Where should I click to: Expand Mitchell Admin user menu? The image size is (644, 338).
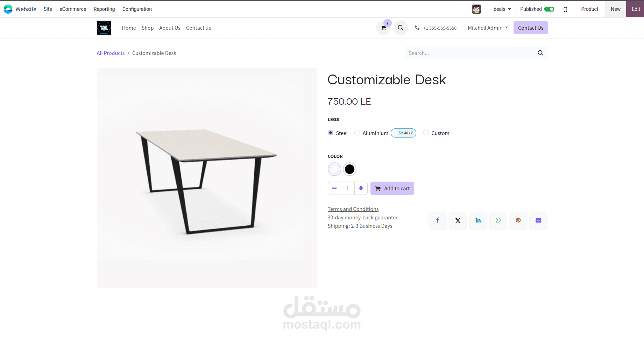(x=488, y=28)
